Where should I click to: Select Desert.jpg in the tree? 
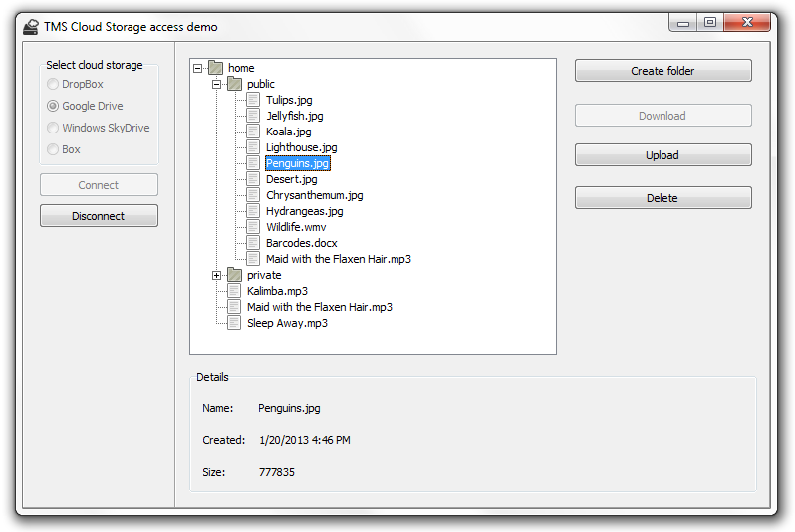(x=292, y=179)
